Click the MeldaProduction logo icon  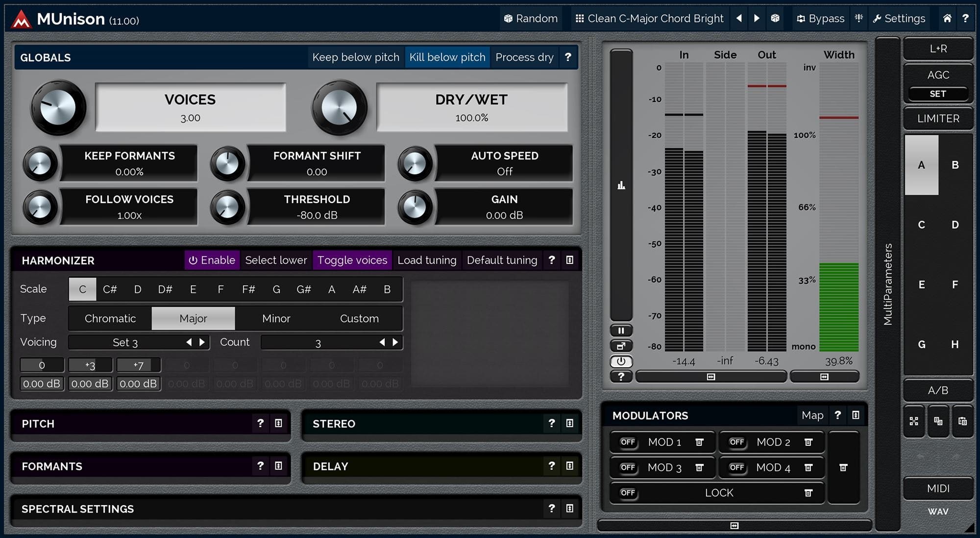(22, 19)
